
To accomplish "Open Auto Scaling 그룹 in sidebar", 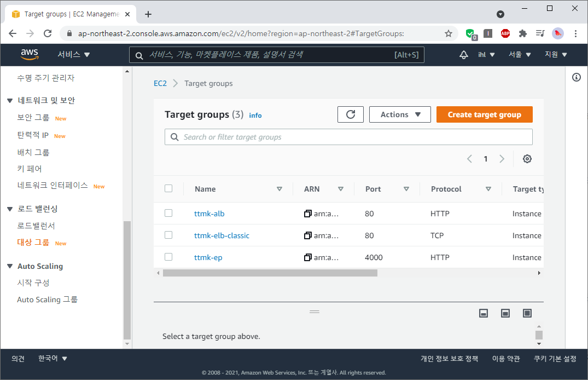I will 47,300.
